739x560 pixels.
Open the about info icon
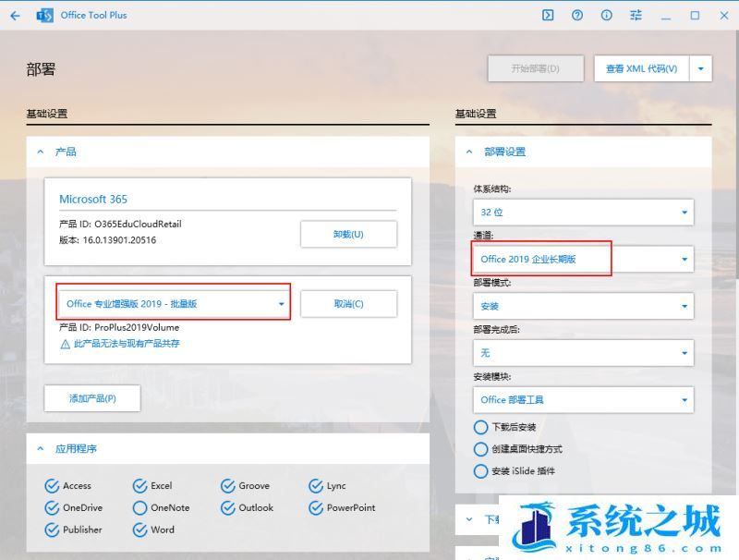[607, 16]
